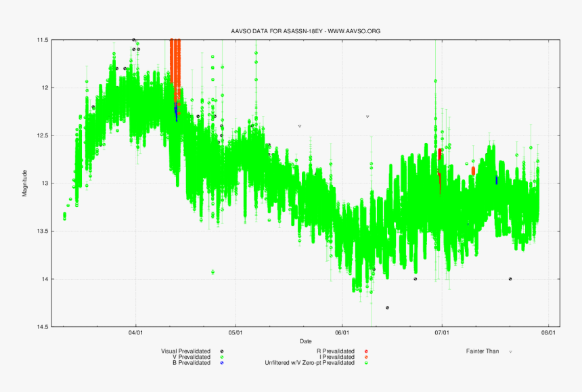Viewport: 582px width, 392px height.
Task: Click the orange I-band data column in April
Action: tap(175, 68)
